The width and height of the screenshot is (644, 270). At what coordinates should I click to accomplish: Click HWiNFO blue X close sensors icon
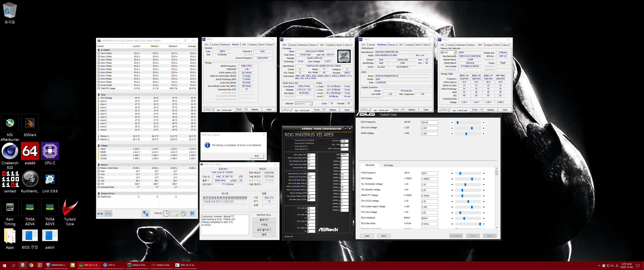(192, 214)
